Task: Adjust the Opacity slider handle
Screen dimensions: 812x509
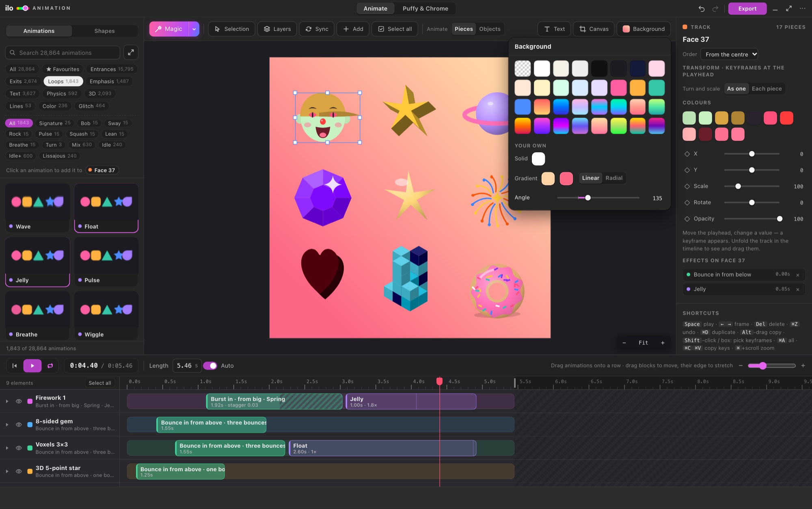Action: point(780,219)
